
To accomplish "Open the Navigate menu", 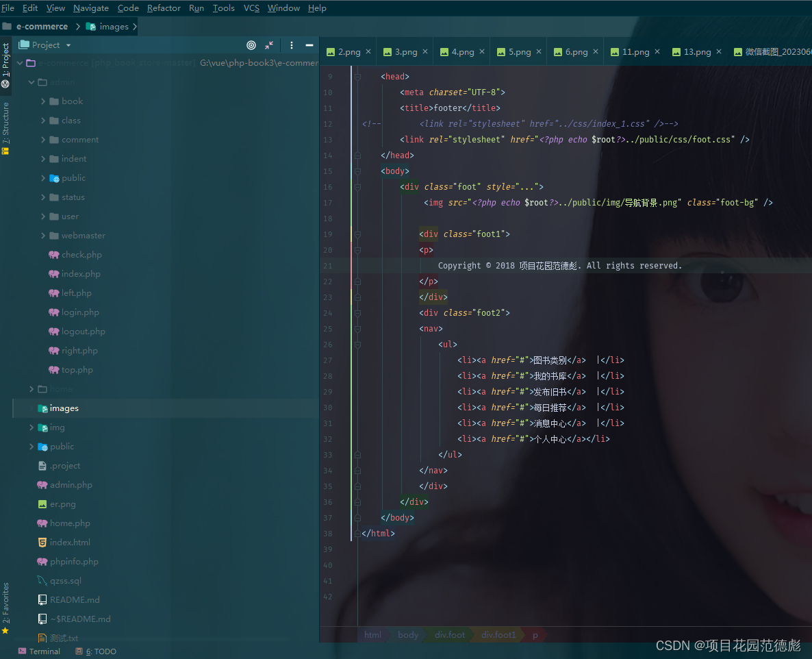I will (x=90, y=8).
